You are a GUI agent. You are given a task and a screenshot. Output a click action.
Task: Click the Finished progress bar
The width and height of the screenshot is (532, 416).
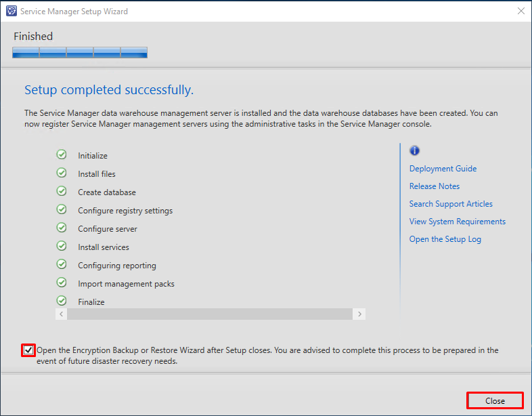tap(80, 53)
